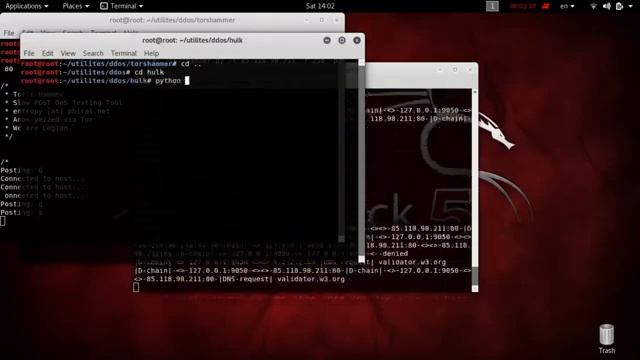Click the hulk terminal title bar text
Viewport: 640px width, 360px height.
click(192, 40)
